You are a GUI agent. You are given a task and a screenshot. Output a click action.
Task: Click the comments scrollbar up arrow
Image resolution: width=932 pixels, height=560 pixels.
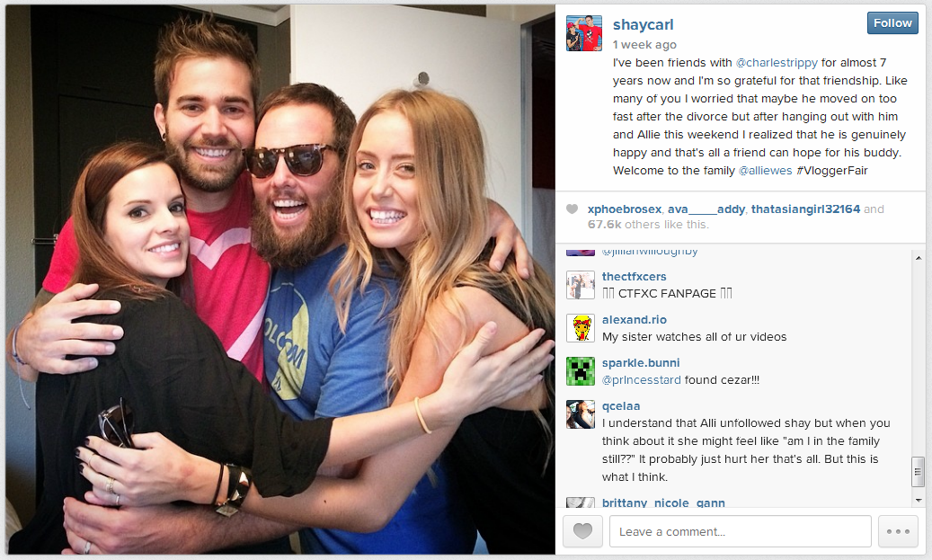click(x=919, y=258)
